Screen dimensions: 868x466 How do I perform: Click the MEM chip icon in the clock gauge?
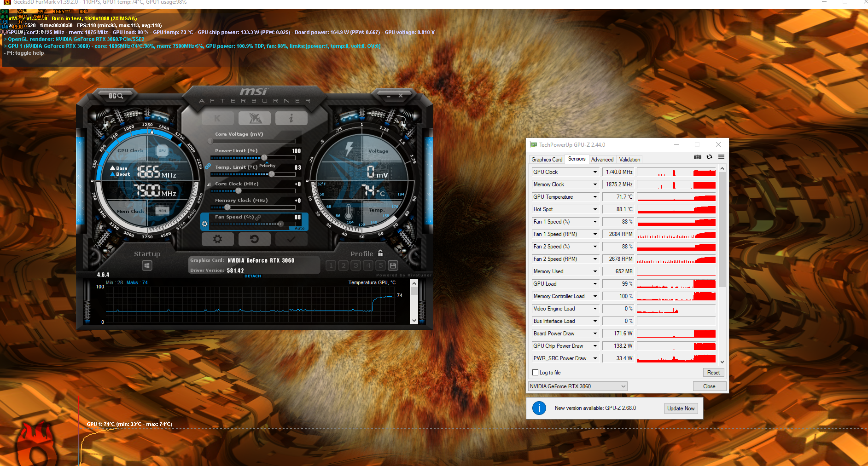click(x=162, y=211)
